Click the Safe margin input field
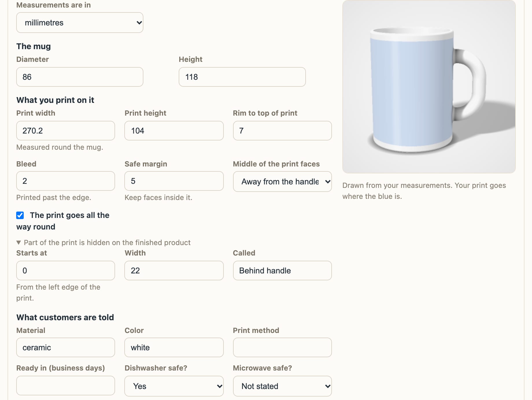The width and height of the screenshot is (532, 400). [174, 181]
